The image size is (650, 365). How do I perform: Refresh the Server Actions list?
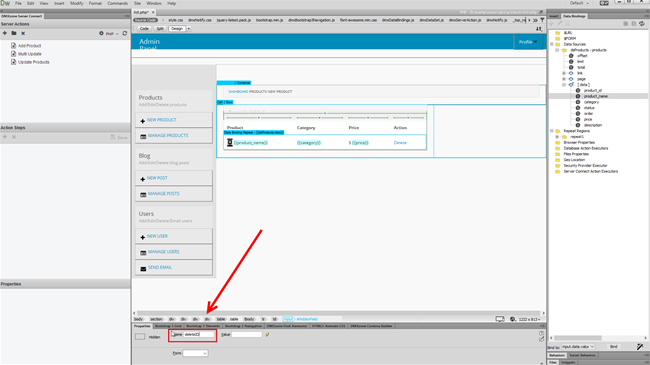click(125, 33)
